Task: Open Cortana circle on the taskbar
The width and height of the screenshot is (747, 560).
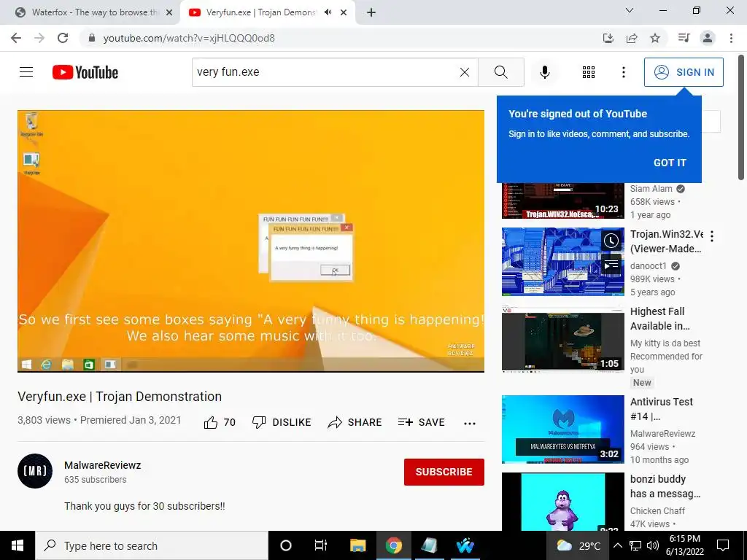Action: coord(286,545)
